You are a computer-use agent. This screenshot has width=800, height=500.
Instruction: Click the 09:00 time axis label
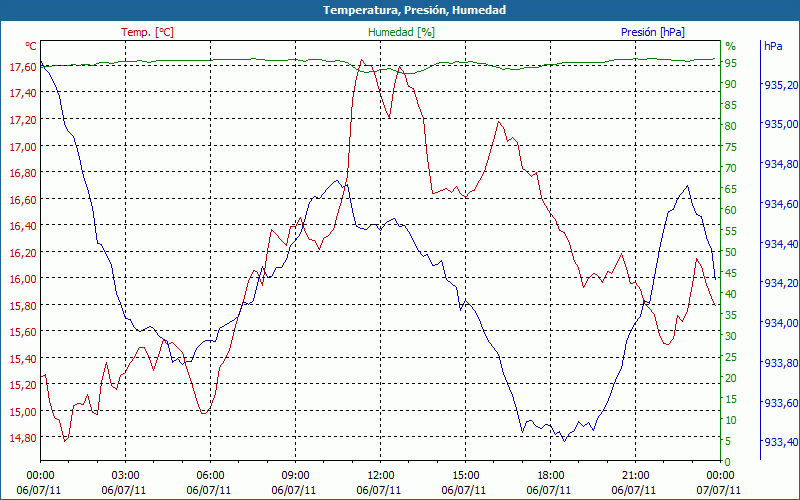tap(295, 476)
